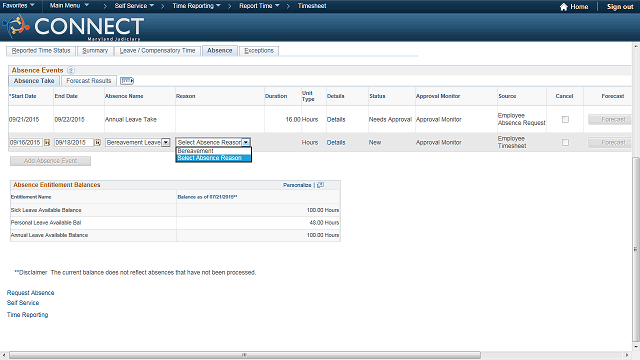
Task: Click the entitlement balances new-window icon
Action: pos(320,185)
